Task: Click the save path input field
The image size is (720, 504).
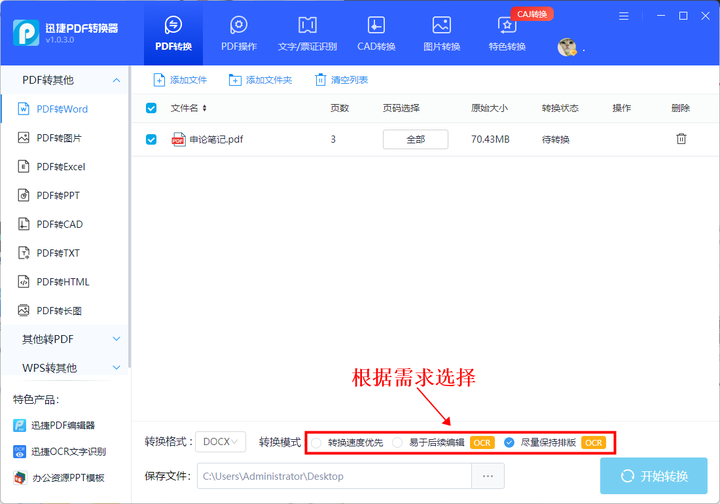Action: (331, 476)
